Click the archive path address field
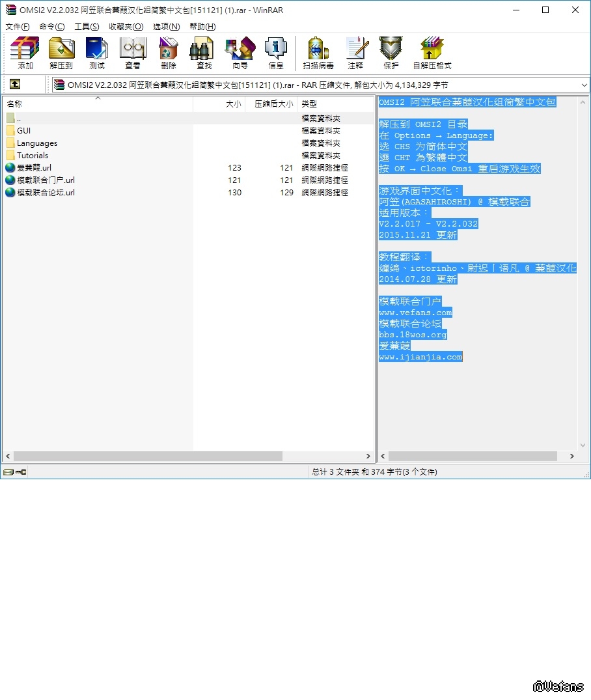 [x=320, y=85]
